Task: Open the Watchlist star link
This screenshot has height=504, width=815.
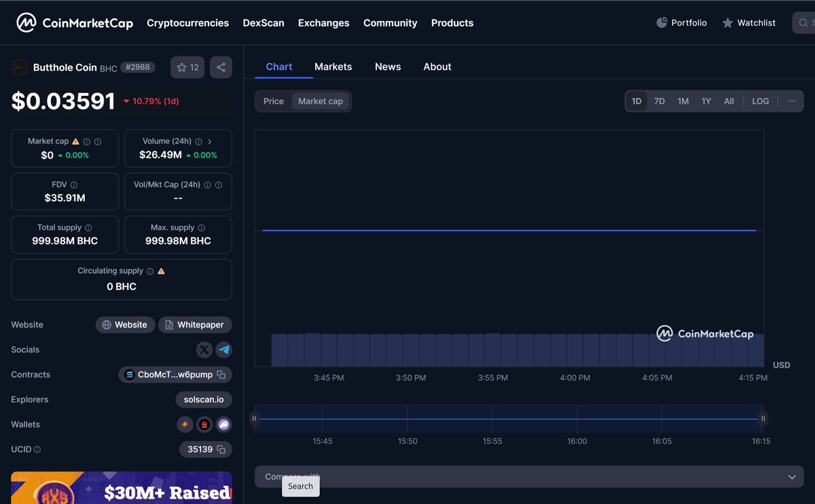Action: tap(748, 23)
